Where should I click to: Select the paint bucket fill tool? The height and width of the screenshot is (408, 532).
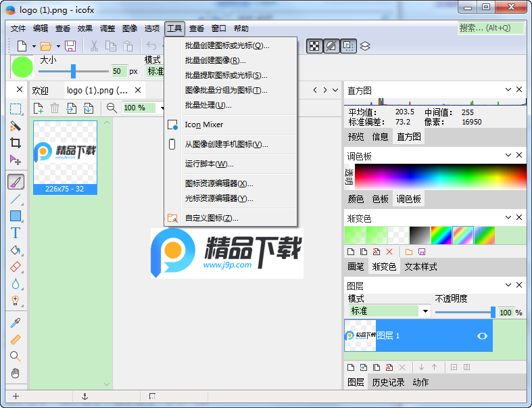pyautogui.click(x=16, y=250)
